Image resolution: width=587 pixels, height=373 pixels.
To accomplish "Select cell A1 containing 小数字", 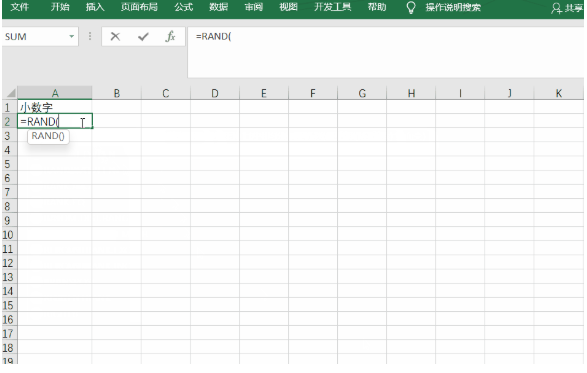I will click(x=55, y=107).
